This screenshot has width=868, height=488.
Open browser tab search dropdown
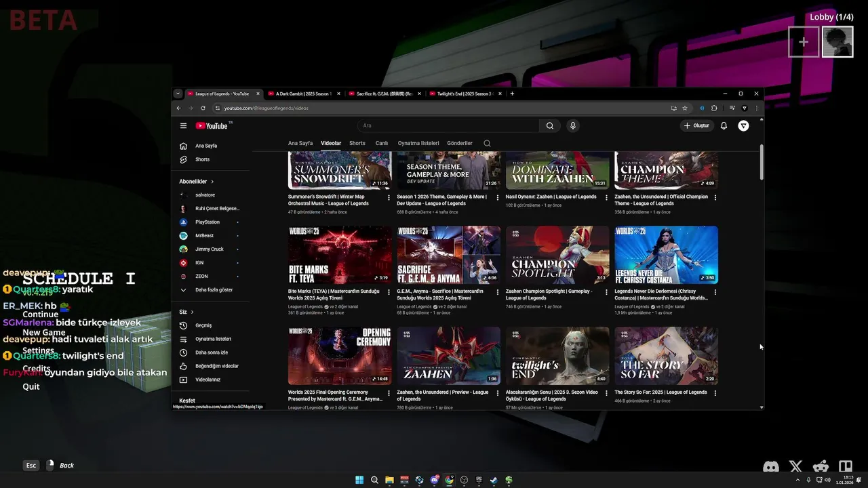(x=178, y=94)
